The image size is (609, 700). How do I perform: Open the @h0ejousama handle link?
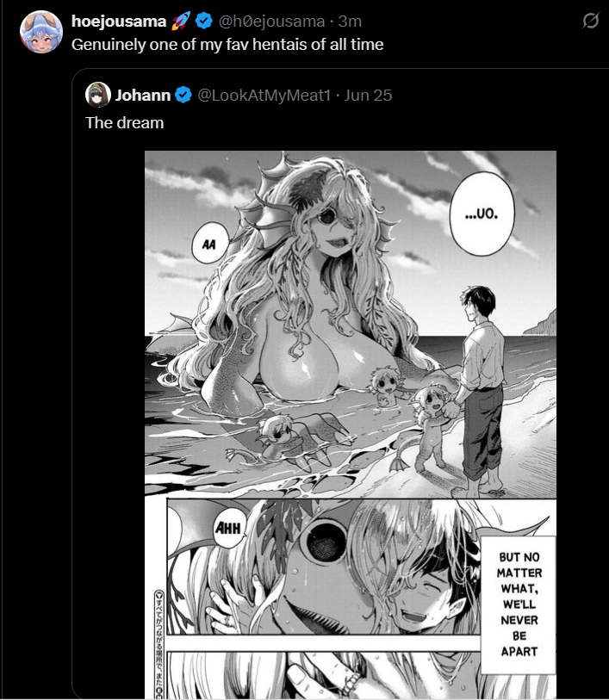click(271, 21)
